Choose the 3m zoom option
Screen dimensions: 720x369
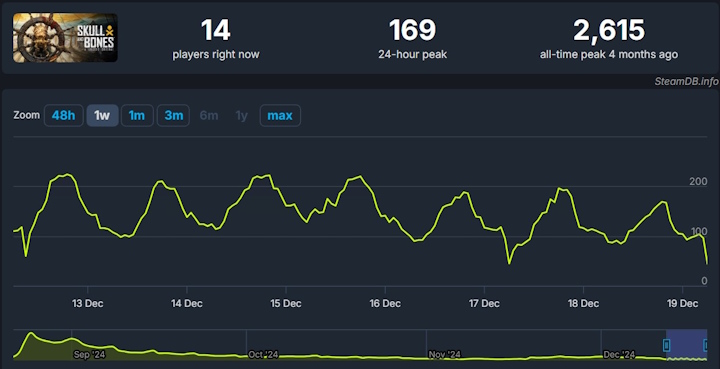174,115
